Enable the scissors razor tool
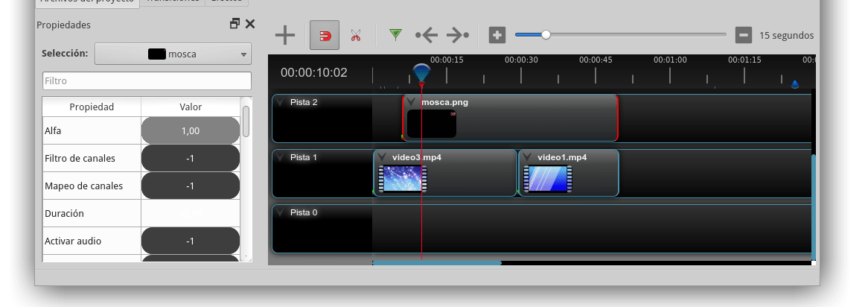 [x=355, y=35]
